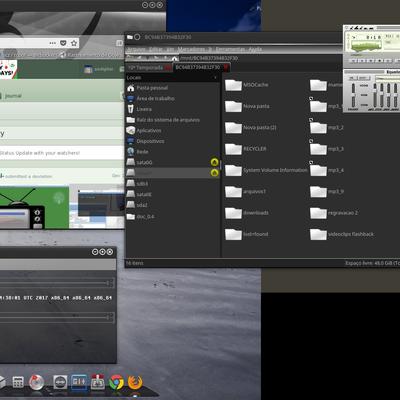
Task: Open the mp3_3 folder
Action: (x=327, y=149)
